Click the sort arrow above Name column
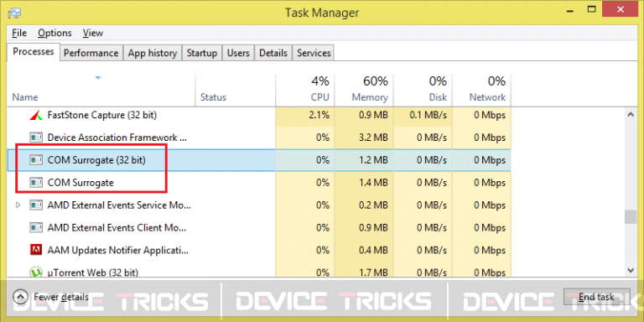This screenshot has height=322, width=644. pos(98,78)
